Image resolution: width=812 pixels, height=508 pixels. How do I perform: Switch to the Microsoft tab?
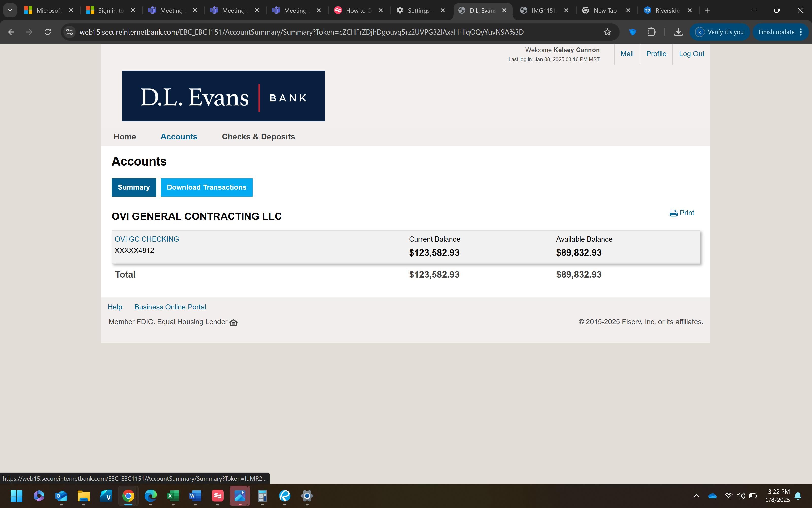coord(49,10)
